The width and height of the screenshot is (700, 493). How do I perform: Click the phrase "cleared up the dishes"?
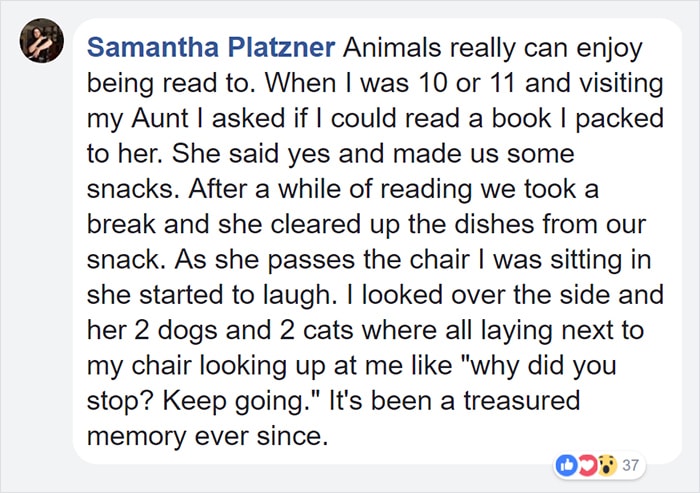point(402,224)
